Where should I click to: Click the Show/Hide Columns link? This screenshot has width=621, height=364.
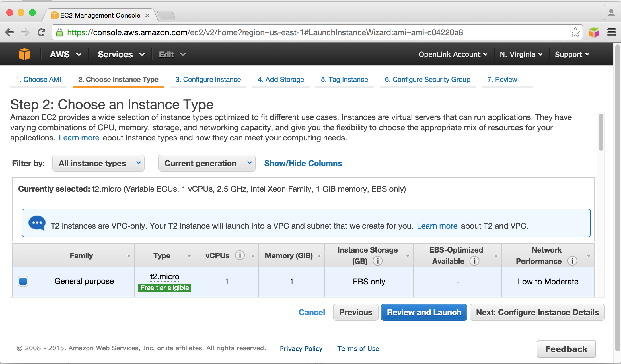pyautogui.click(x=303, y=163)
